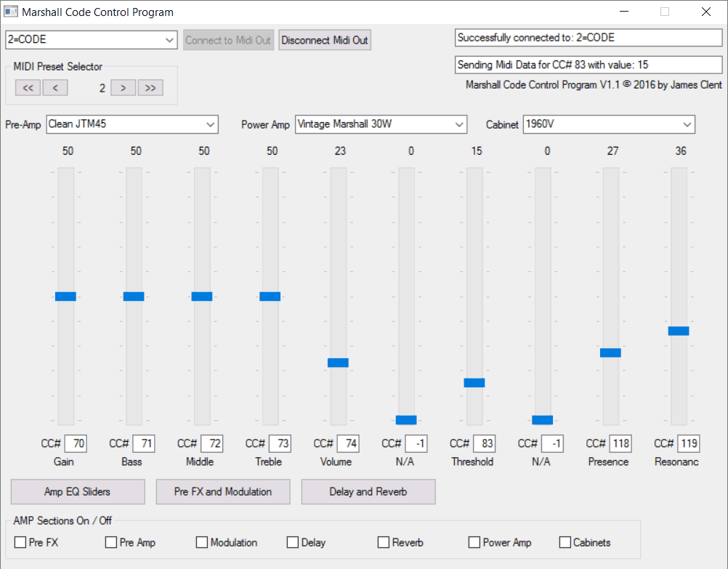Check the Cabinets checkbox
Viewport: 728px width, 569px height.
(x=565, y=542)
